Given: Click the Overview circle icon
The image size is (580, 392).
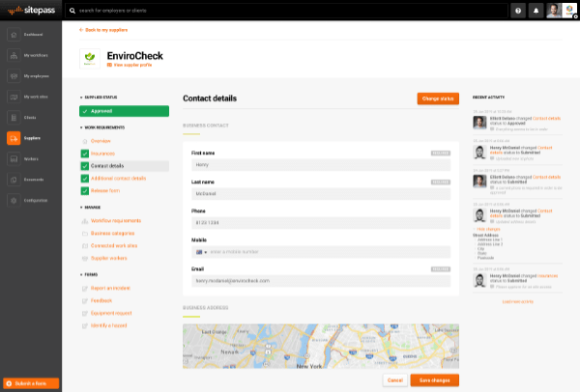Looking at the screenshot, I should coord(85,141).
